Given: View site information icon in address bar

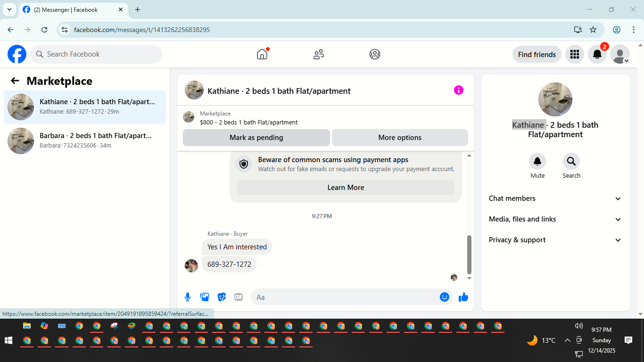Looking at the screenshot, I should (x=65, y=30).
